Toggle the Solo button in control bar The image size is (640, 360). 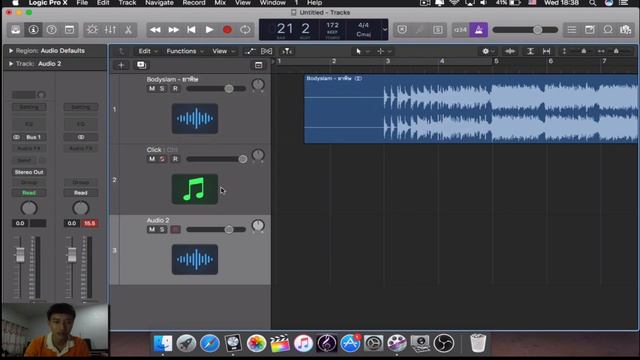(x=438, y=30)
